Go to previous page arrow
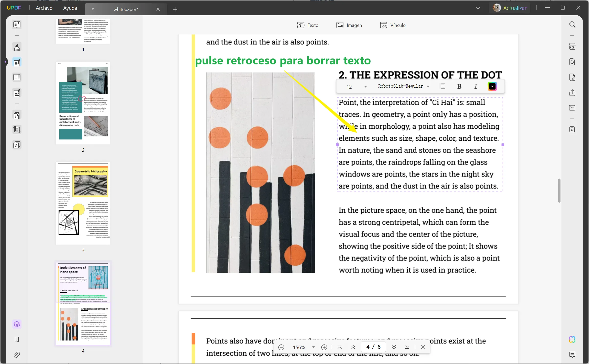Viewport: 589px width, 364px height. pos(353,347)
